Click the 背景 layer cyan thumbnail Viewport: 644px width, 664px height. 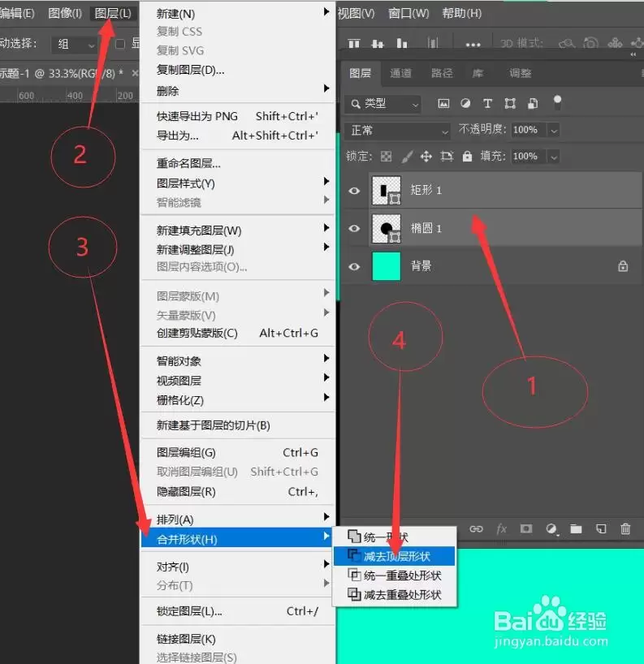(x=387, y=266)
